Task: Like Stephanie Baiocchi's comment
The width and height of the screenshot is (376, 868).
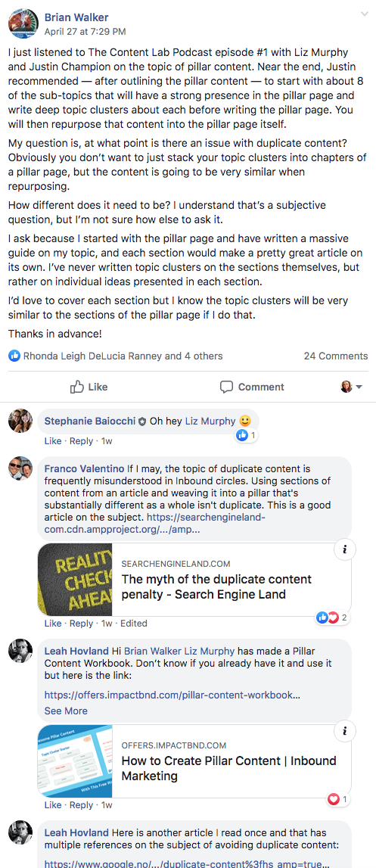Action: [x=53, y=441]
